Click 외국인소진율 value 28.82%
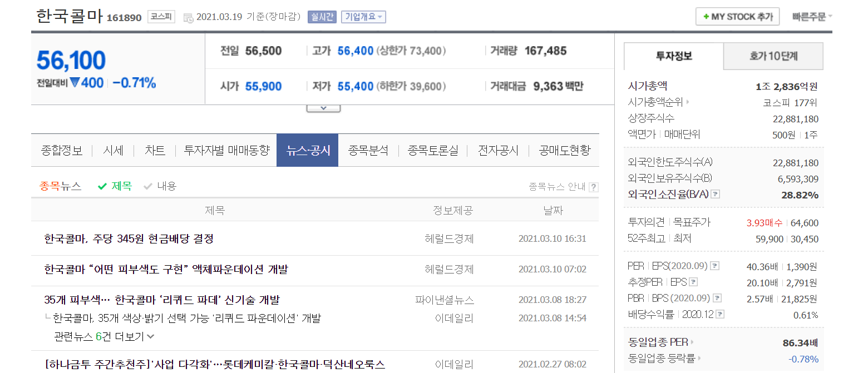 pos(801,195)
